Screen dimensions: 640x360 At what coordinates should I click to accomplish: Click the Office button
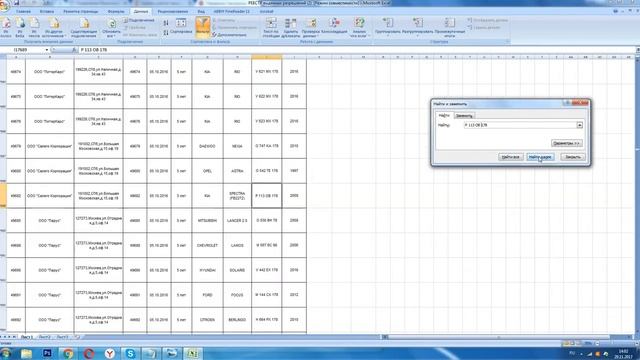[x=5, y=6]
